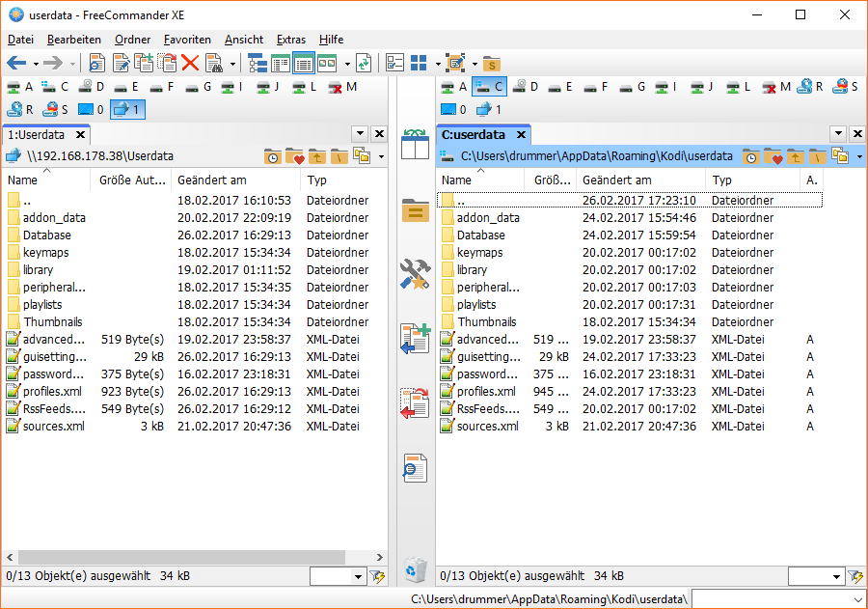Viewport: 868px width, 609px height.
Task: Open folder history clock icon in left pane
Action: click(272, 156)
